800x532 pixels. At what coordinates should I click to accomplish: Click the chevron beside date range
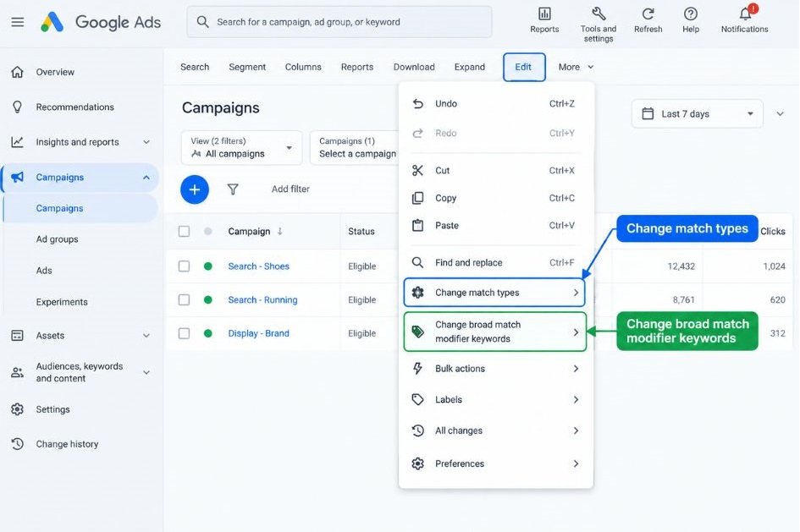click(x=780, y=113)
